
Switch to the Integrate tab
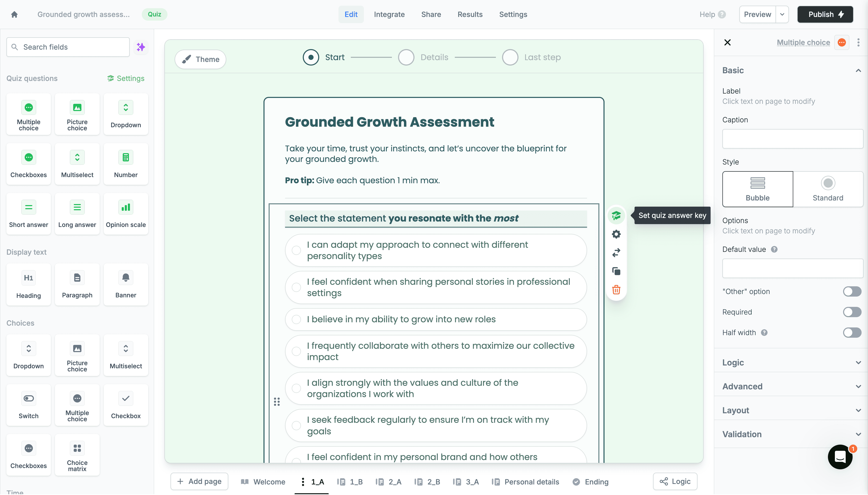coord(389,14)
